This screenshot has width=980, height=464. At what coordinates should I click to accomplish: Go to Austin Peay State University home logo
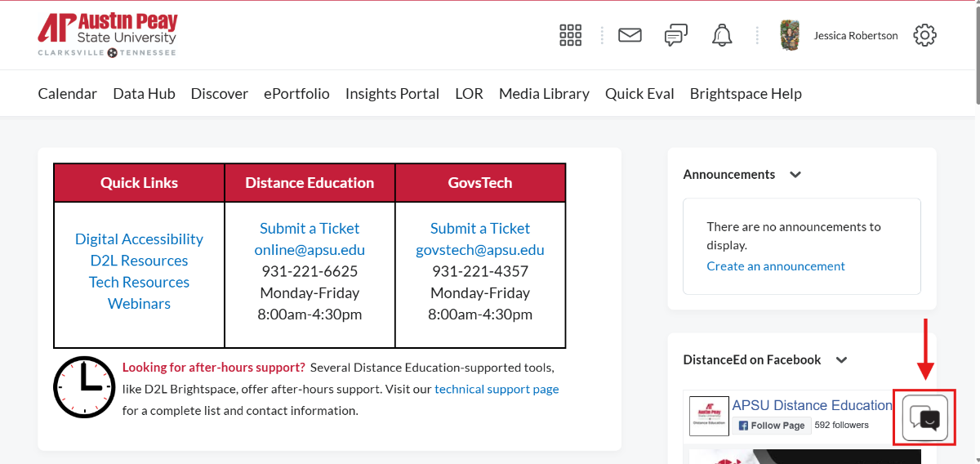pos(107,35)
